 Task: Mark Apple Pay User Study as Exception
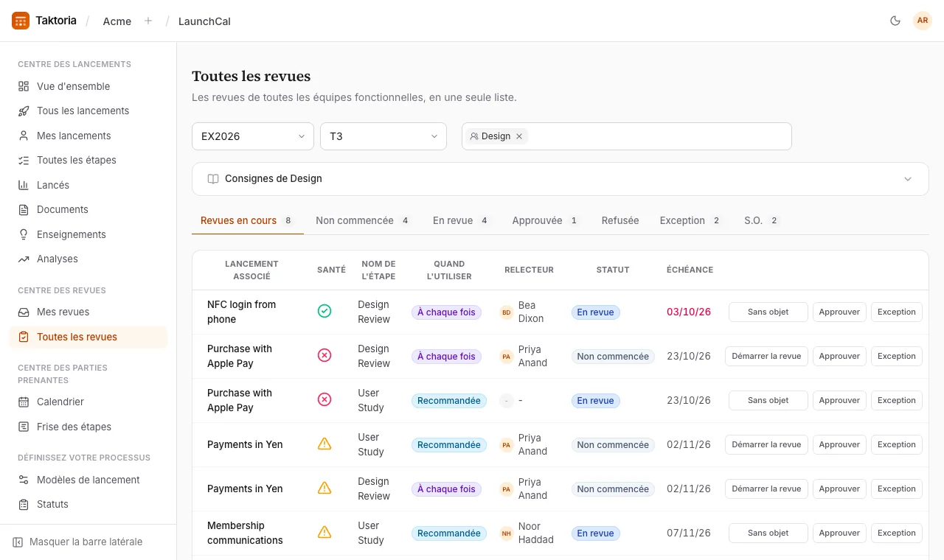(x=897, y=400)
